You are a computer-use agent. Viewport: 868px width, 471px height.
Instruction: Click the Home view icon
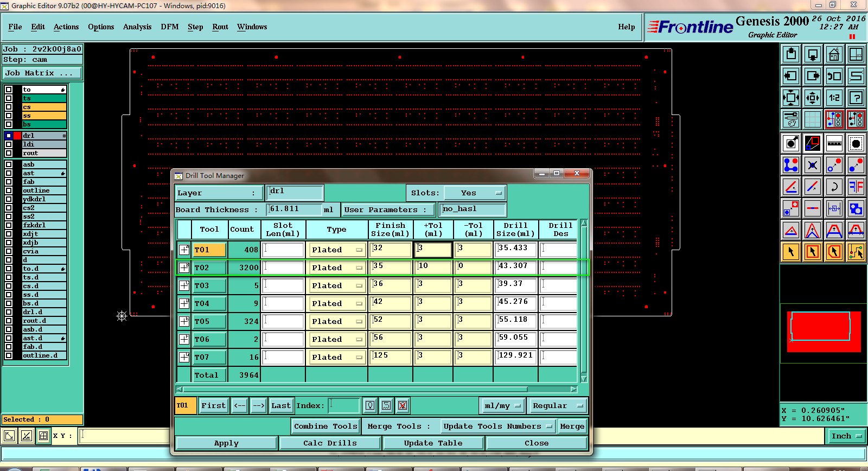coord(834,54)
